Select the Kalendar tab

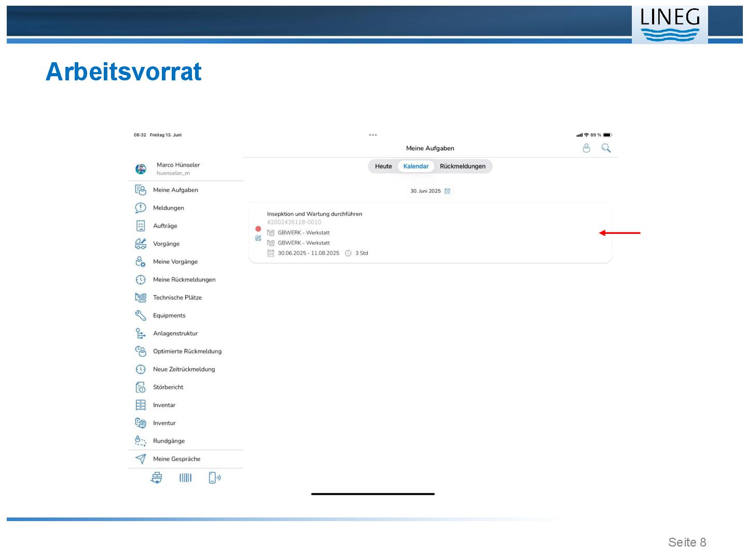(x=416, y=166)
